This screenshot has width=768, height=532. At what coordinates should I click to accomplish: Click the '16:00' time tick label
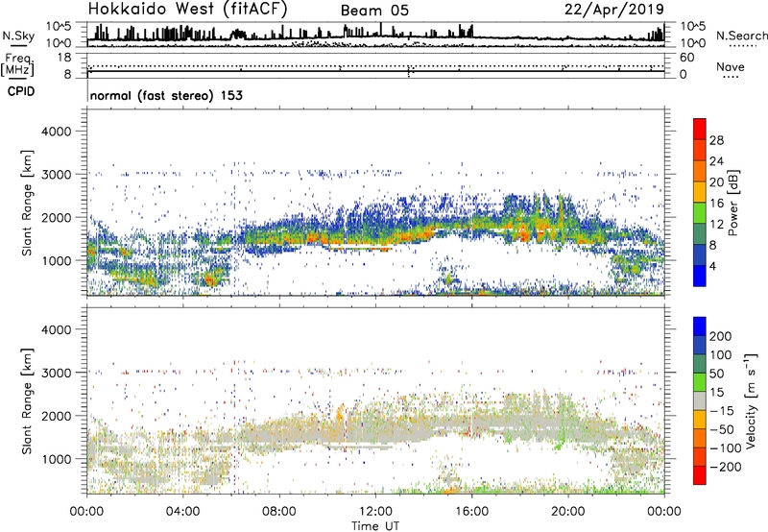471,512
